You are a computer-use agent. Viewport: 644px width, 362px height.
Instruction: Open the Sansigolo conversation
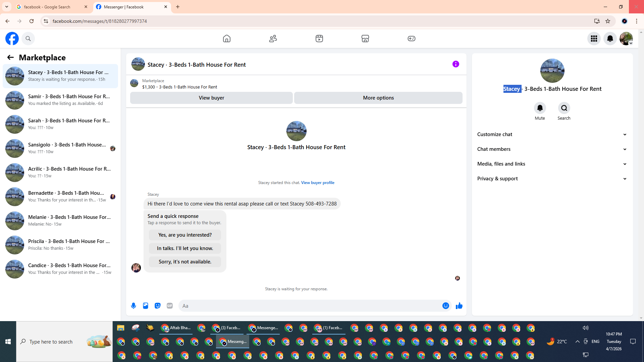(60, 148)
